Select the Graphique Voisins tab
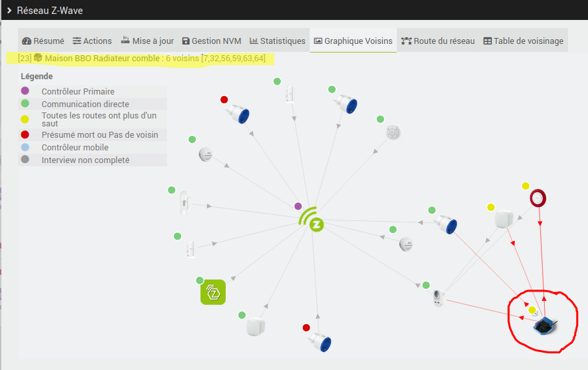Screen dimensions: 588x370 [353, 41]
